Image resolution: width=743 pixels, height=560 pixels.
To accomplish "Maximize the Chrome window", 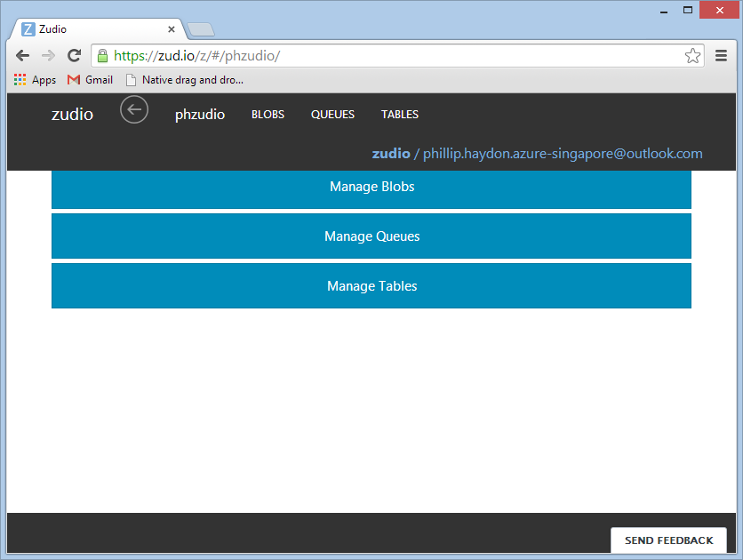I will coord(688,11).
